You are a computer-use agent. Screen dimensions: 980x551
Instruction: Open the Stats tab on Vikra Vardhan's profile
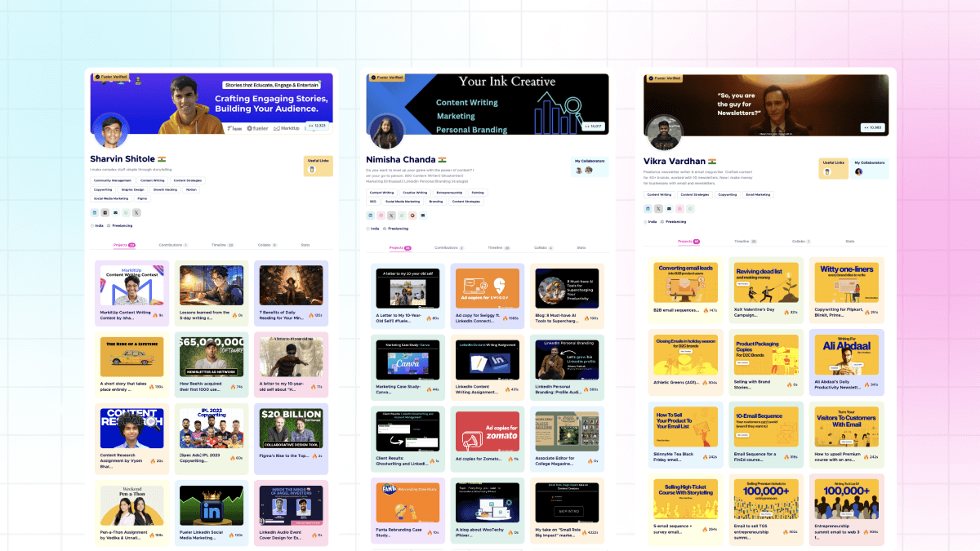849,242
